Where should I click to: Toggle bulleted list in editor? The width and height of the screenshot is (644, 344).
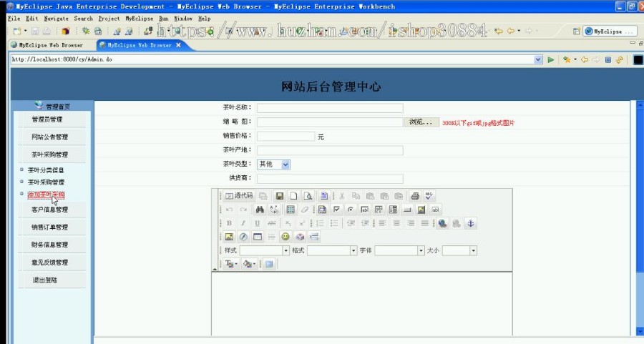coord(334,223)
